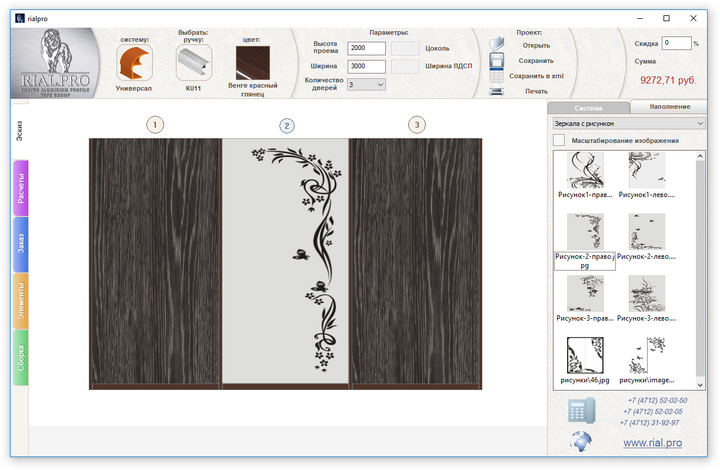
Task: Switch to the Система tab
Action: [x=588, y=106]
